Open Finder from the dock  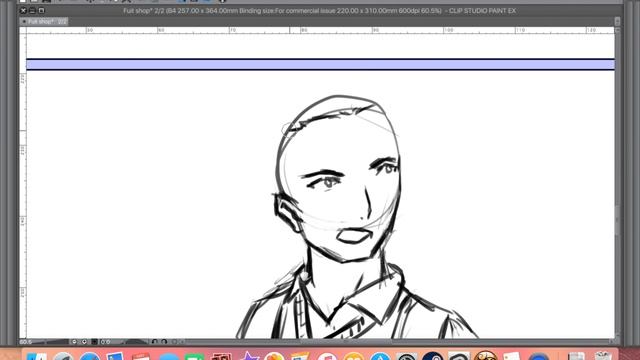pyautogui.click(x=37, y=356)
